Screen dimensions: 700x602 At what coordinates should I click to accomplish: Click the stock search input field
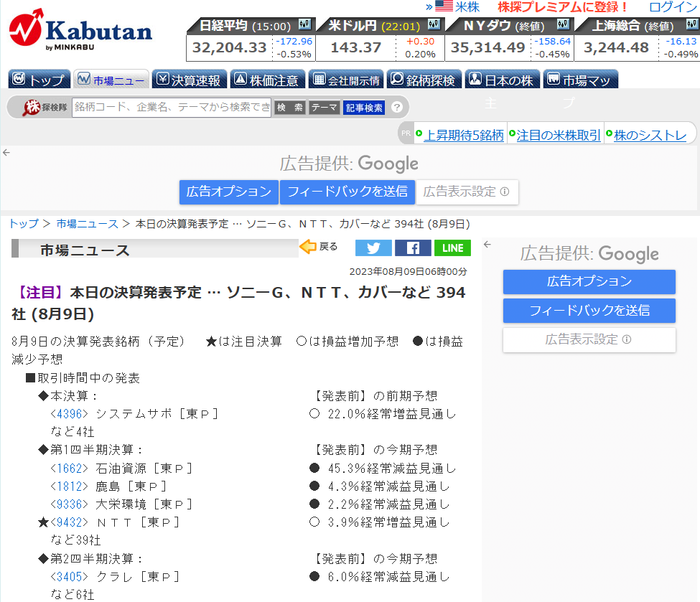coord(171,108)
